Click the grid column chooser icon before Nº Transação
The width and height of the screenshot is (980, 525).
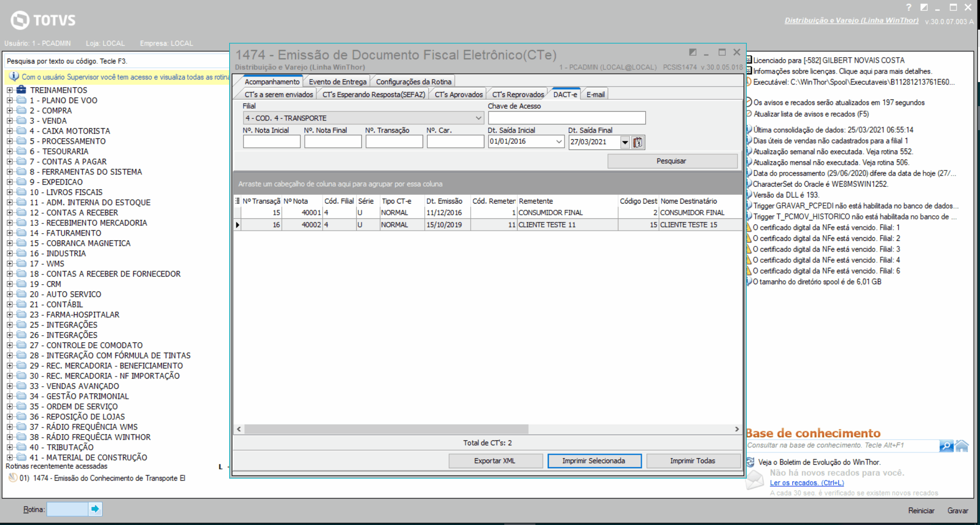(237, 201)
